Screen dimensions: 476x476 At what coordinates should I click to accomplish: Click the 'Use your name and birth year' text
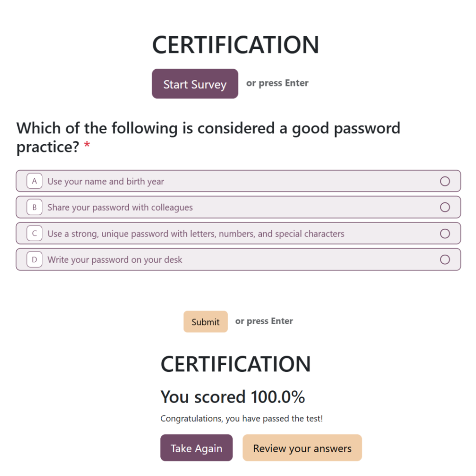click(106, 182)
